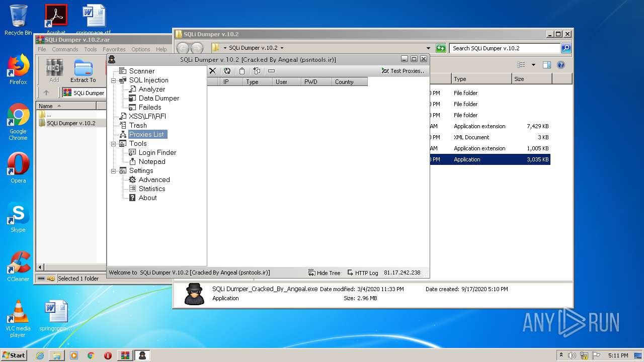Viewport: 644px width, 362px height.
Task: Expand SQLi Dumper v.10.2 breadcrumb arrow
Action: (282, 48)
